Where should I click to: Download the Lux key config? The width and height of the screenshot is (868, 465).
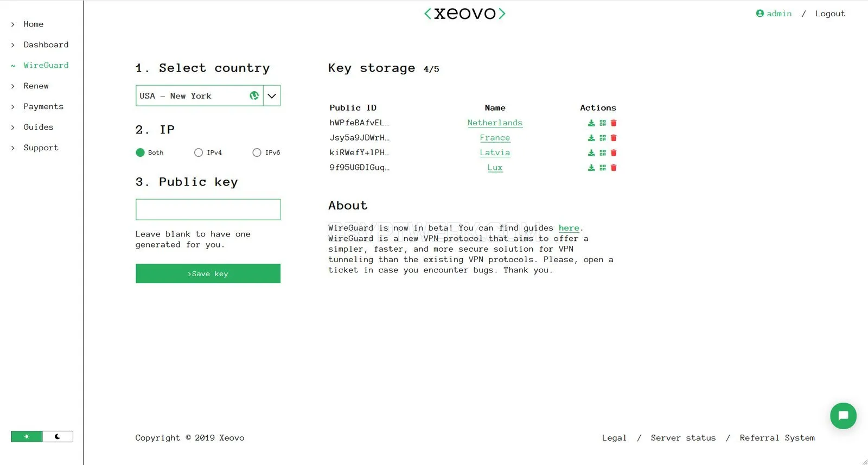point(591,168)
